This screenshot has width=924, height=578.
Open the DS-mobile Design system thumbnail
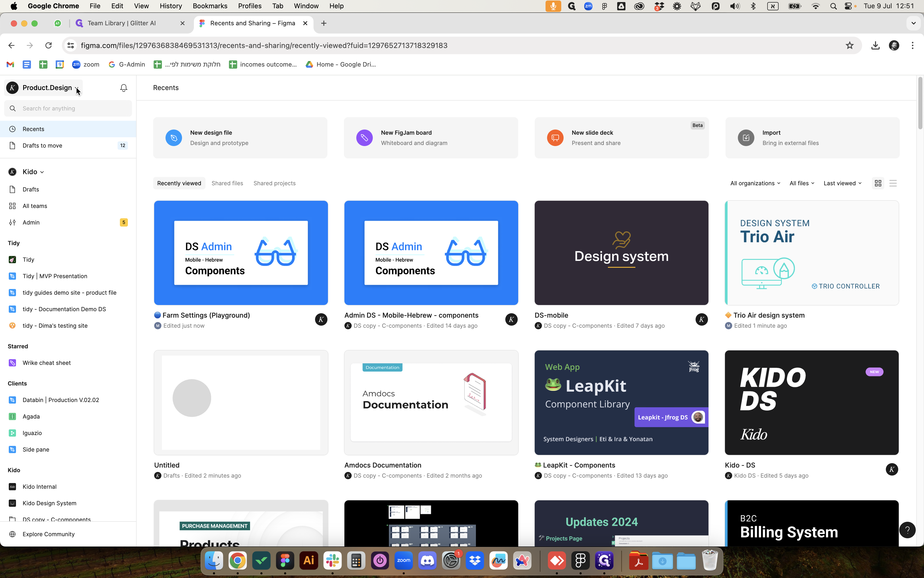click(621, 253)
